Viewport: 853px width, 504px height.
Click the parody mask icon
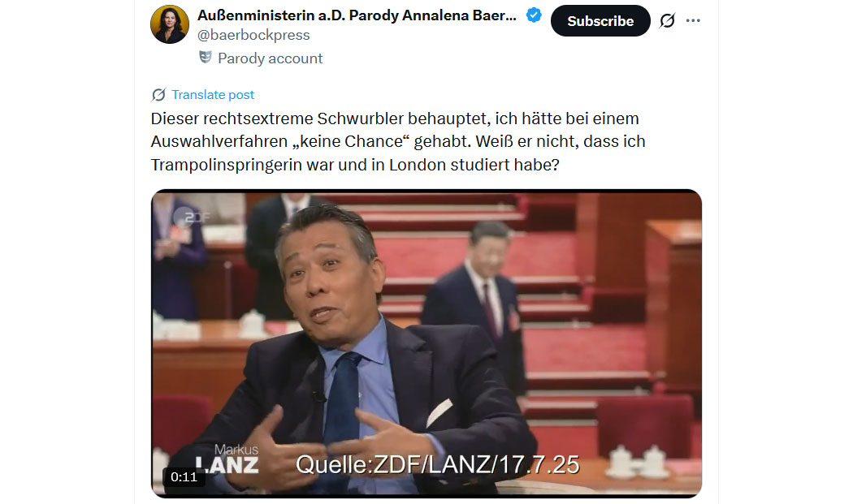point(205,57)
